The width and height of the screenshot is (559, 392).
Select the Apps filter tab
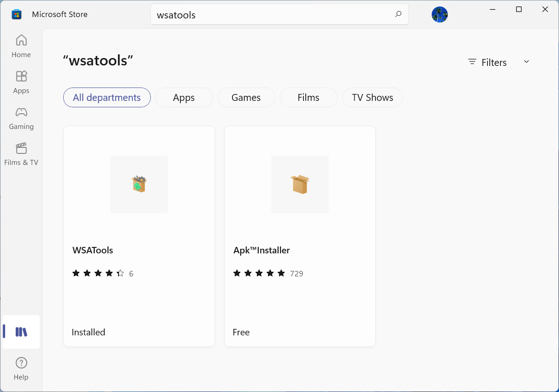[x=184, y=97]
